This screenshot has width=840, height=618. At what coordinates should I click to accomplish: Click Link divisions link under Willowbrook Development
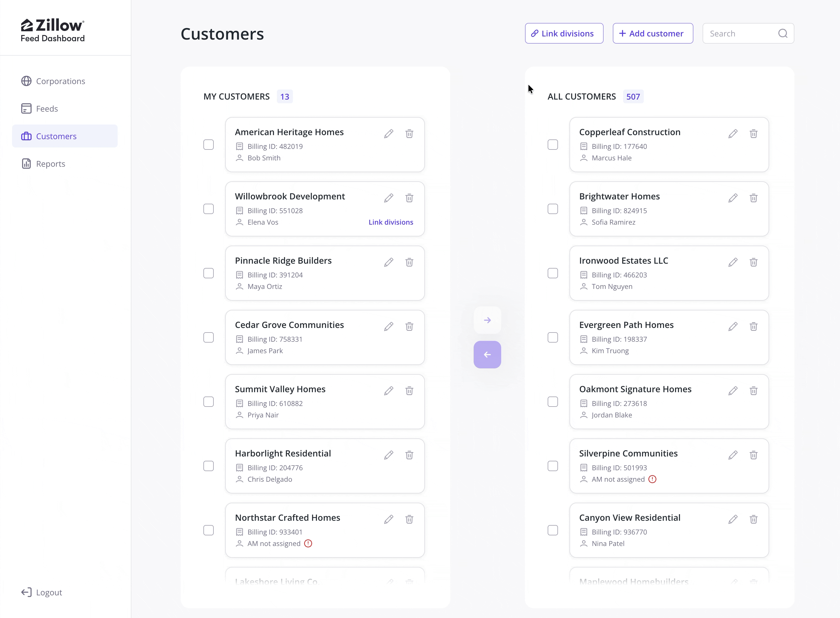391,222
